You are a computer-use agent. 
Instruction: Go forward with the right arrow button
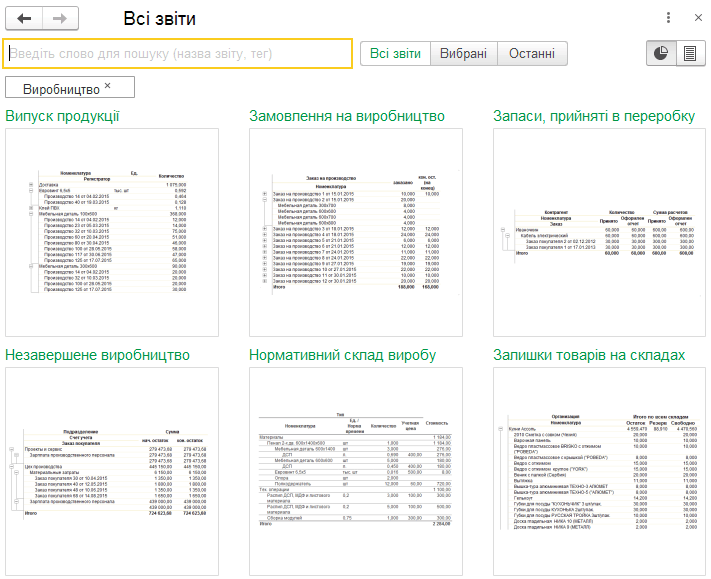(60, 19)
